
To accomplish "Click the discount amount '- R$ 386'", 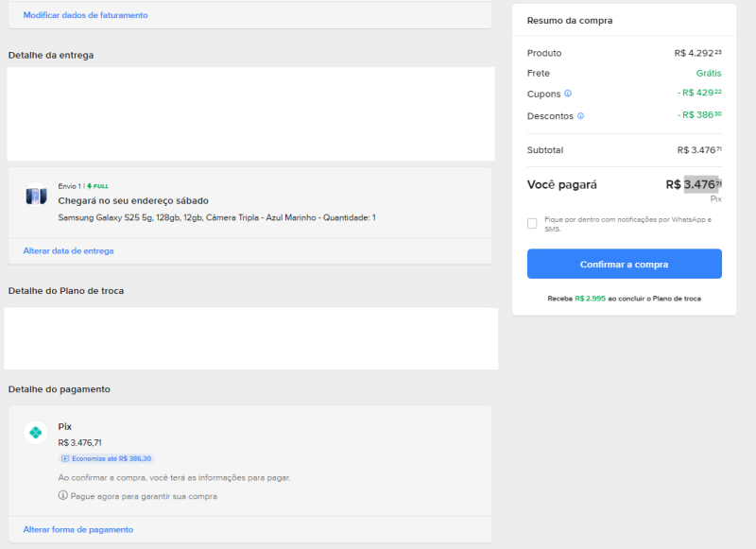I will pos(699,115).
